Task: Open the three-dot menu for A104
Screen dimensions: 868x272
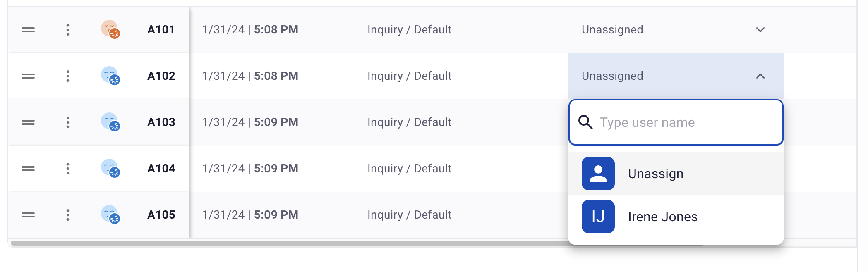Action: pos(68,169)
